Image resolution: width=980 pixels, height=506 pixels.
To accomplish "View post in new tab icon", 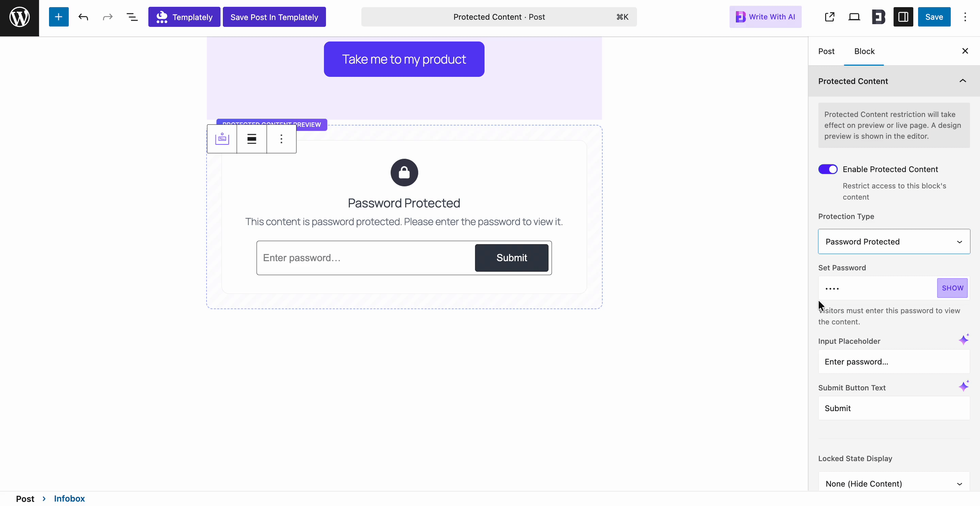I will coord(830,17).
